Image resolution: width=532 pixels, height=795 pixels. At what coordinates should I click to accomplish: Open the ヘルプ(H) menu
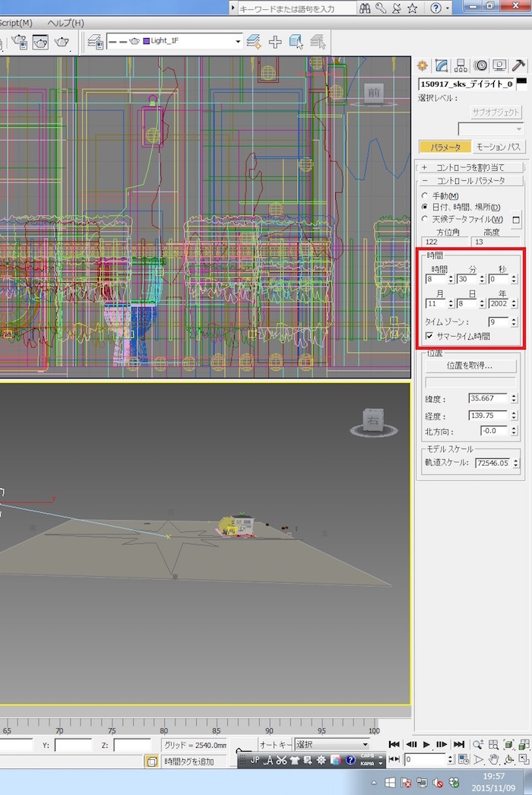[65, 23]
